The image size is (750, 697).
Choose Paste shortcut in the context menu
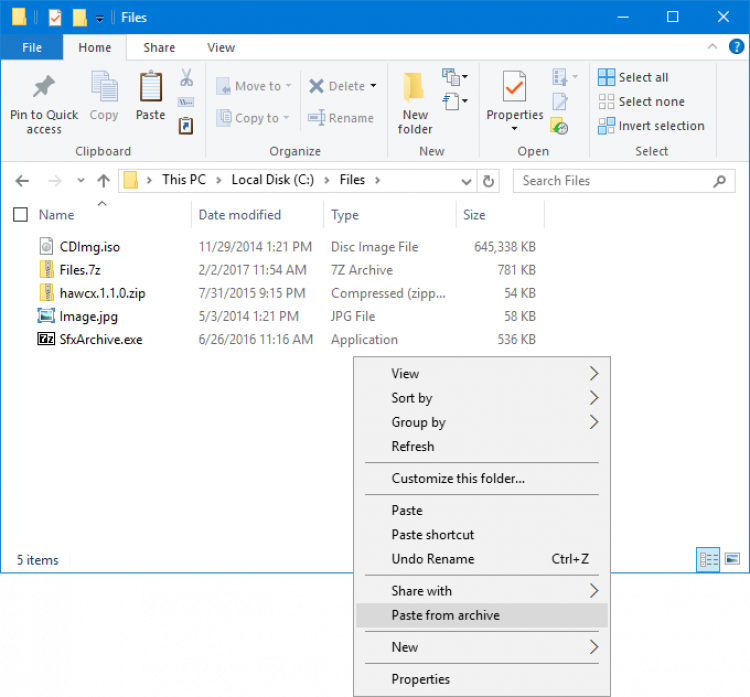482,534
